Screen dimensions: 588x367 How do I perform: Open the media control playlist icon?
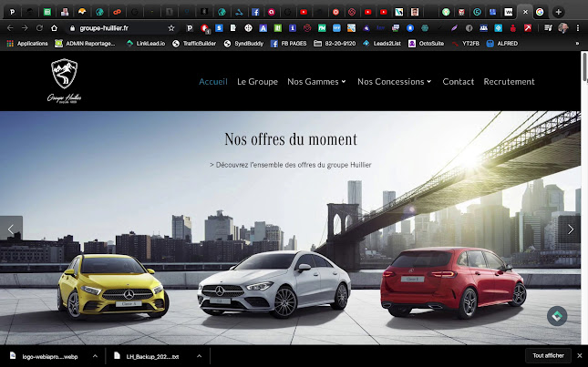point(548,28)
